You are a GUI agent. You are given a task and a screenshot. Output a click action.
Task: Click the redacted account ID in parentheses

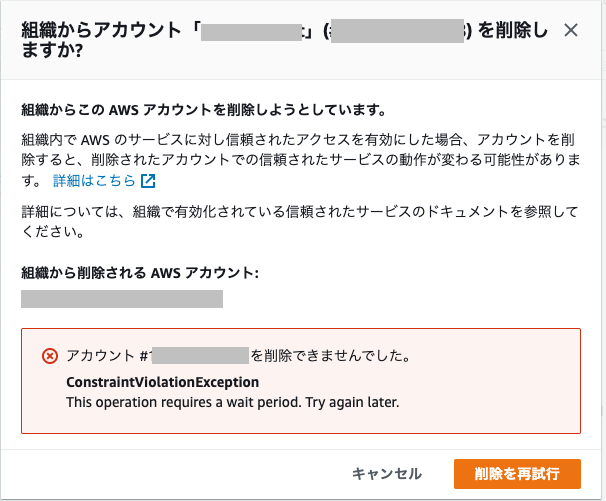click(x=397, y=31)
